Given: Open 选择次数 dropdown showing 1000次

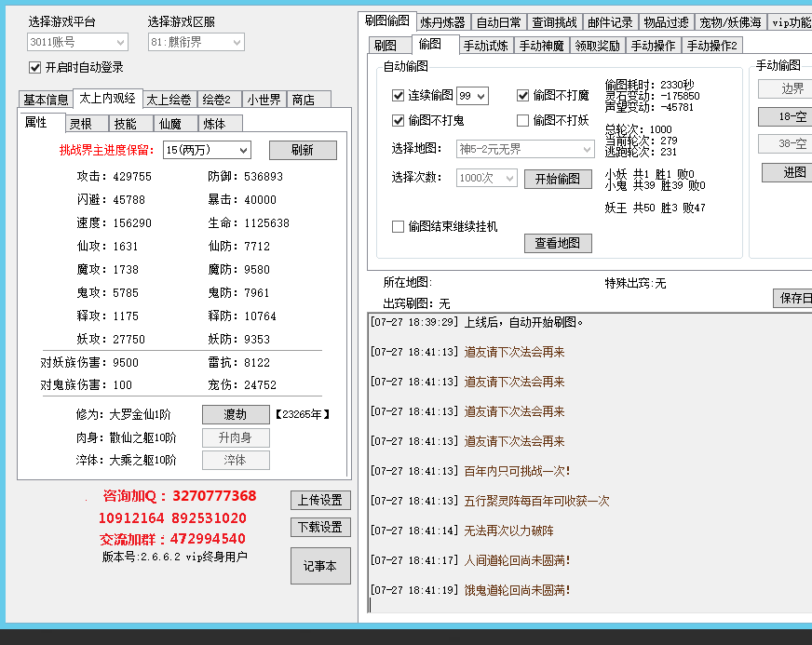Looking at the screenshot, I should pos(486,178).
